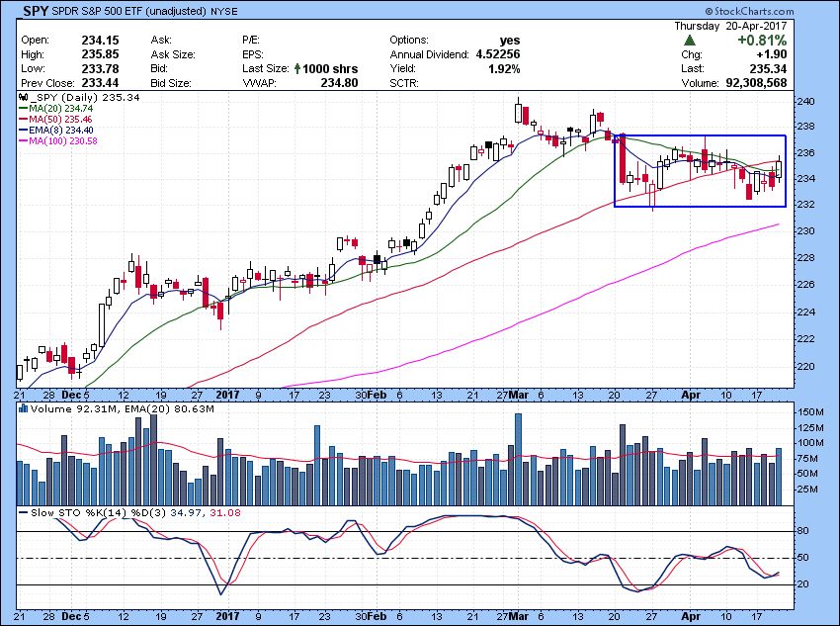Click the 150M volume axis label

tap(810, 412)
